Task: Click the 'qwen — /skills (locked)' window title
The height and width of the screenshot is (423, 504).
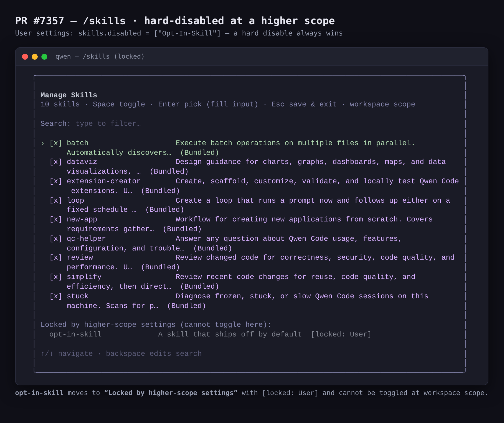Action: click(x=100, y=57)
